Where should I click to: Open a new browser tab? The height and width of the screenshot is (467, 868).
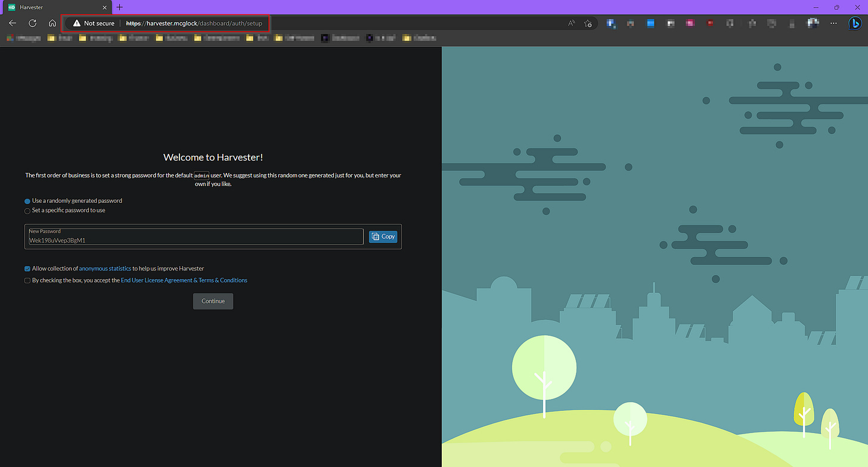[x=119, y=7]
